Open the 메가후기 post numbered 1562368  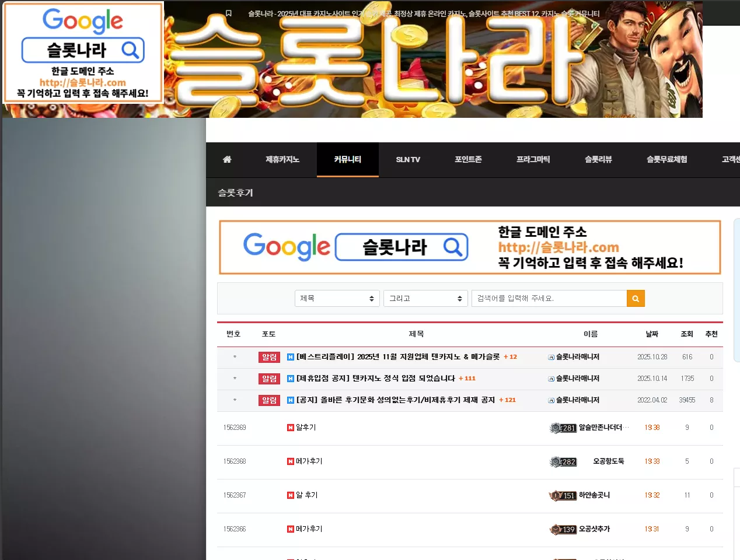[x=309, y=461]
